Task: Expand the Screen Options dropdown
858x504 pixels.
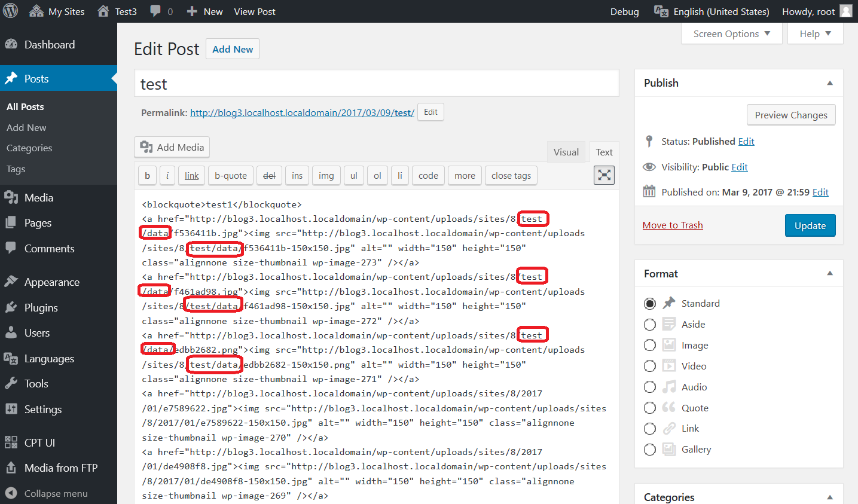Action: pos(732,33)
